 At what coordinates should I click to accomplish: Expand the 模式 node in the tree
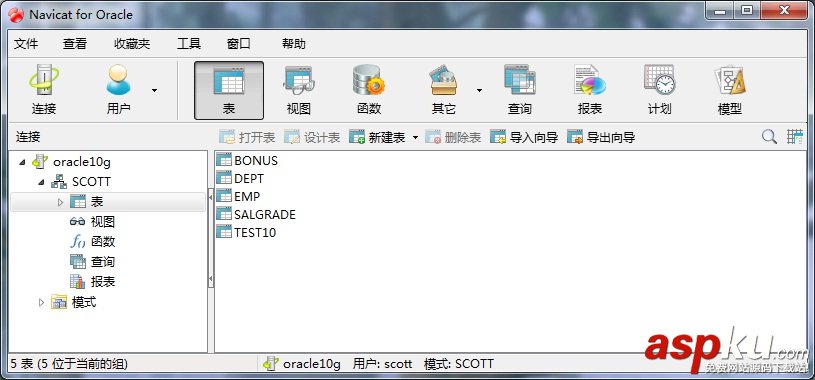tap(42, 302)
